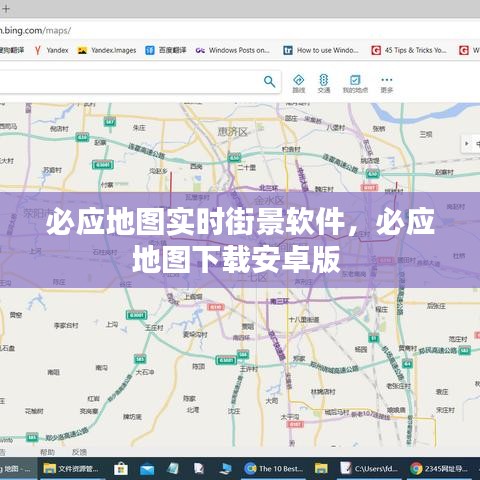
Task: Click the 十八里河镇 label on map
Action: [x=304, y=320]
